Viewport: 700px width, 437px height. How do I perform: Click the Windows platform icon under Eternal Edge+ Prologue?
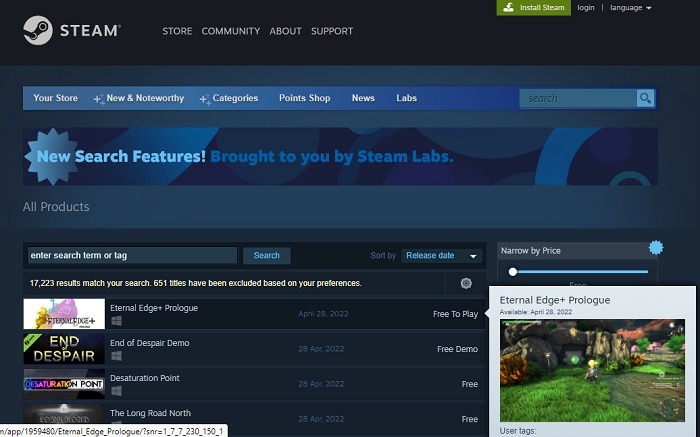(x=117, y=320)
